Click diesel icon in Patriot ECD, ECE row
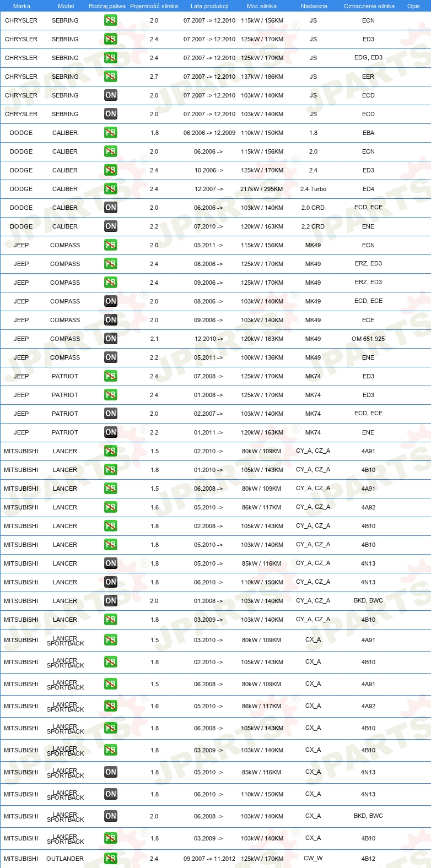 111,414
